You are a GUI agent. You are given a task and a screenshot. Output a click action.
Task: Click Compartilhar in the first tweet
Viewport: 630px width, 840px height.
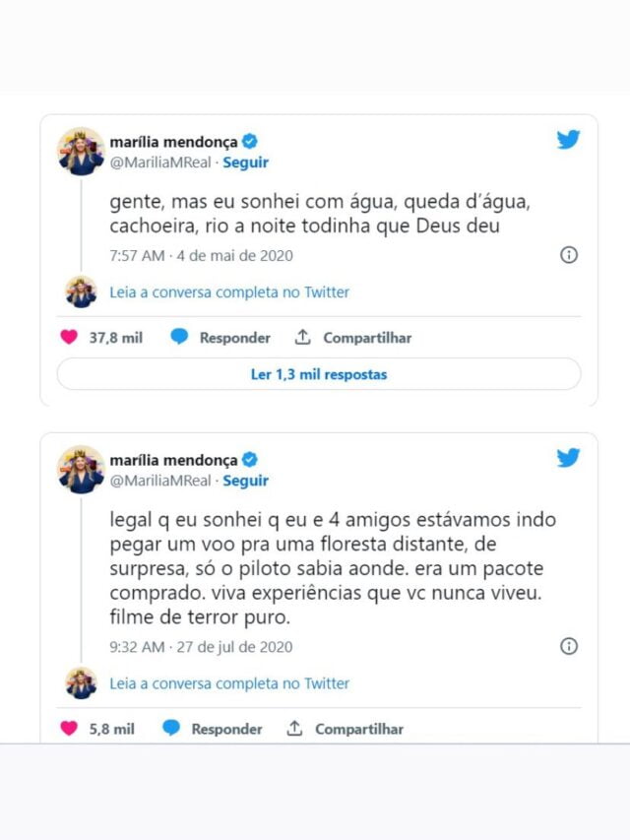(x=367, y=338)
